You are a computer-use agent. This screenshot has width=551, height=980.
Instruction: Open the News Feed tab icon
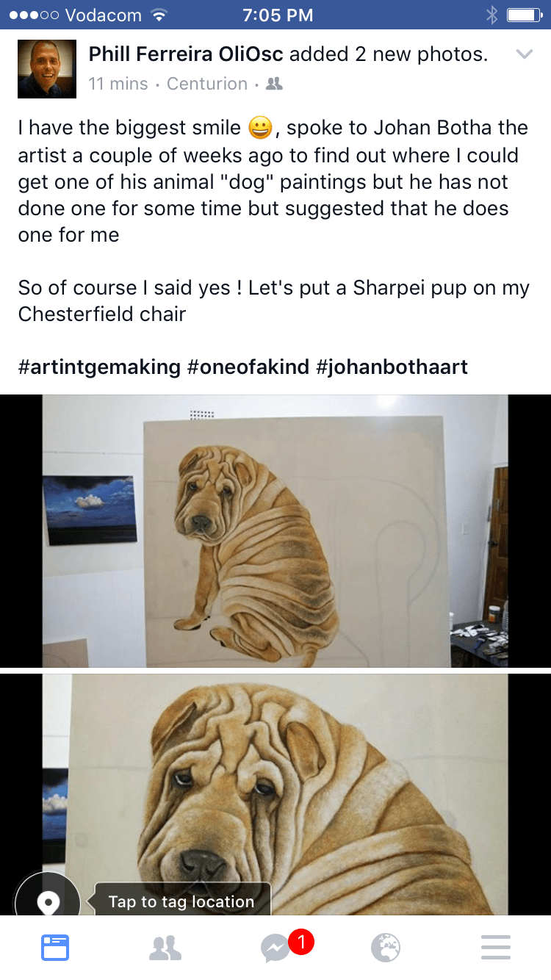click(55, 947)
